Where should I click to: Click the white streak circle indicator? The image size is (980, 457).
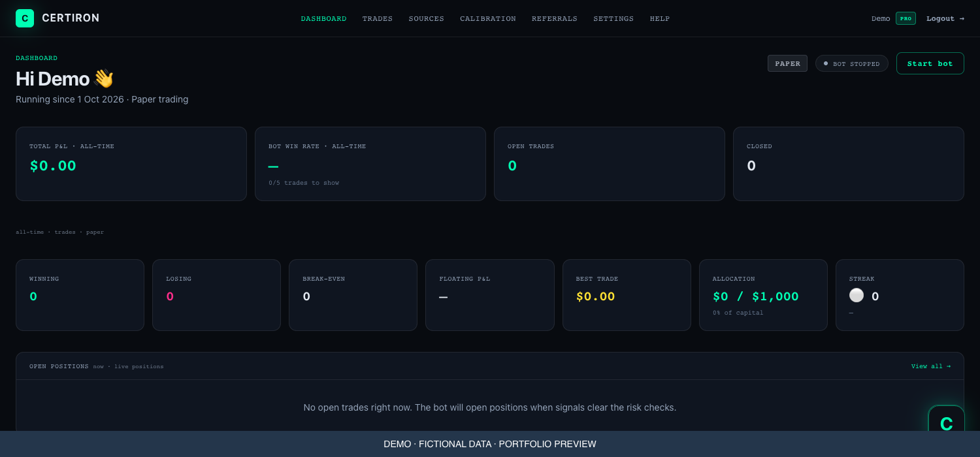[x=857, y=296]
